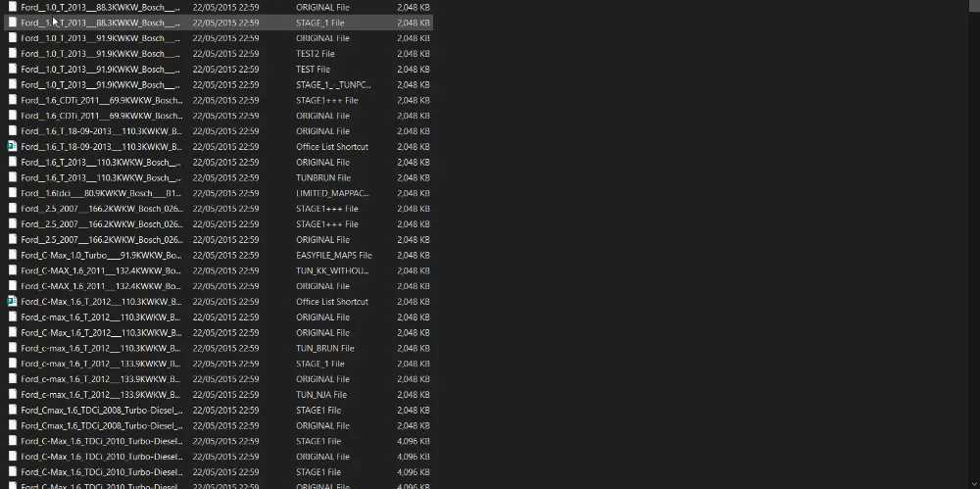Click 'TUNBRUN File' type cell

point(323,177)
